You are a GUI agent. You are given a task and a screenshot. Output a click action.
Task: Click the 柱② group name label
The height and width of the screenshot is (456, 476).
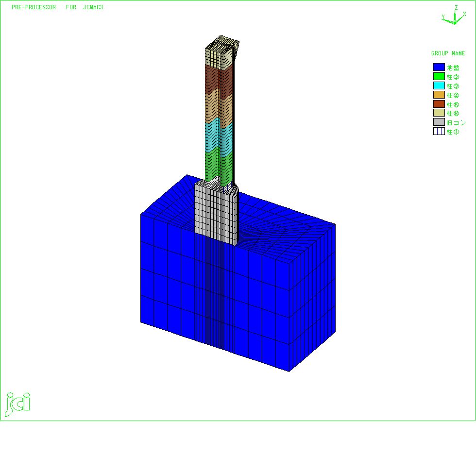coord(453,77)
